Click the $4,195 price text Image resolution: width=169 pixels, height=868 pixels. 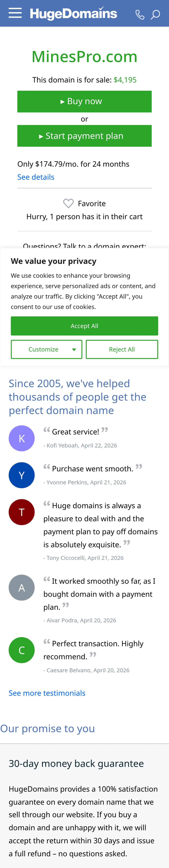pyautogui.click(x=125, y=80)
